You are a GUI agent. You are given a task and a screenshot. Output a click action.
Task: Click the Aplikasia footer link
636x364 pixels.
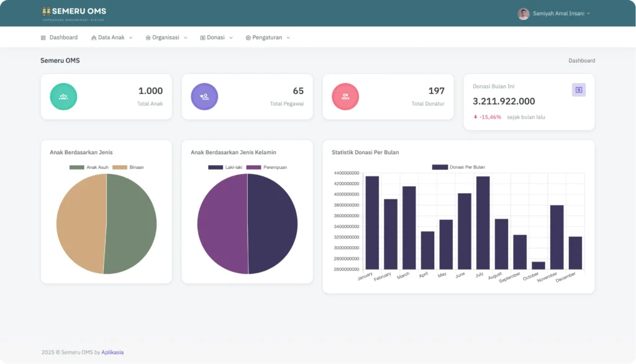[112, 353]
